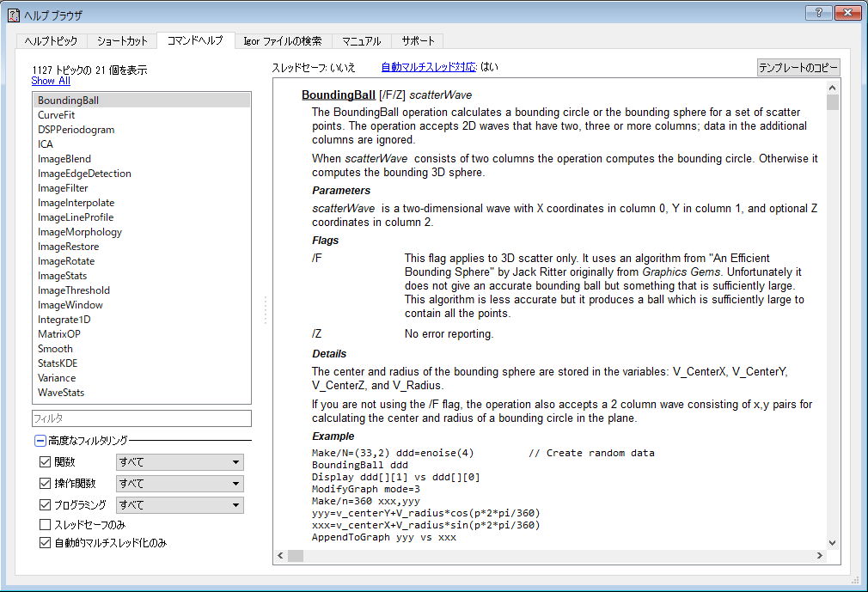Viewport: 868px width, 592px height.
Task: Select DSPPeriodogram in the topic list
Action: click(x=142, y=130)
